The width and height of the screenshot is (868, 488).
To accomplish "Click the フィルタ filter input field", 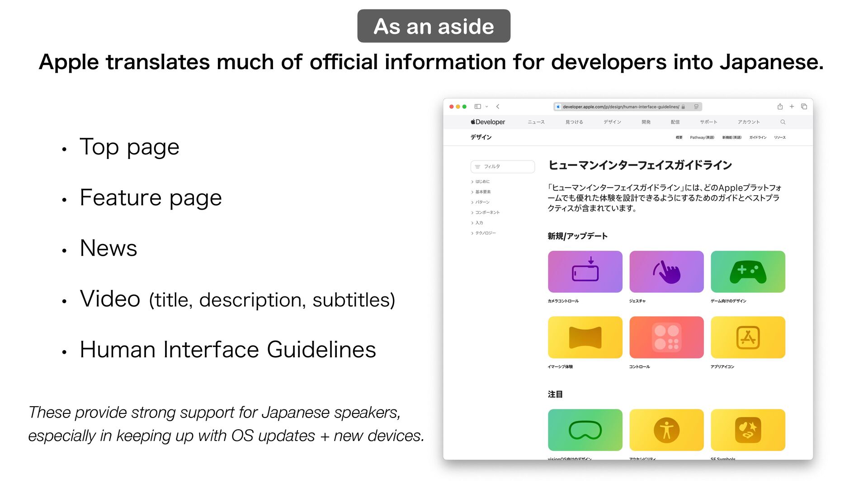I will tap(502, 167).
